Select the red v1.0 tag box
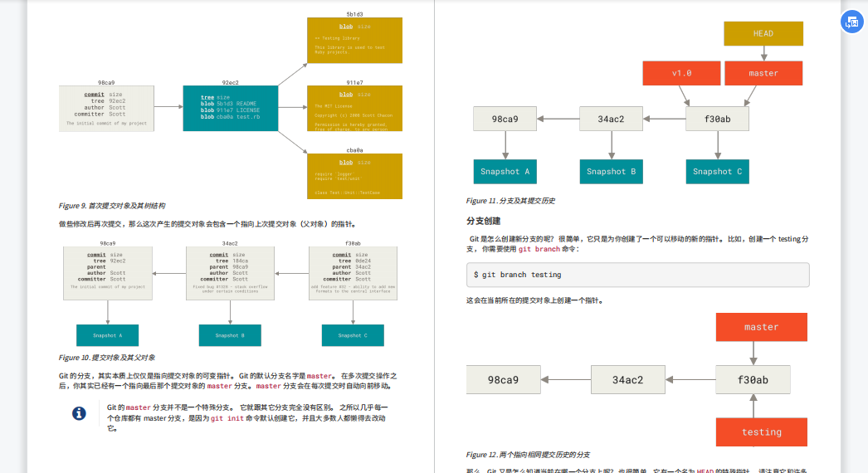The width and height of the screenshot is (868, 473). (x=681, y=73)
